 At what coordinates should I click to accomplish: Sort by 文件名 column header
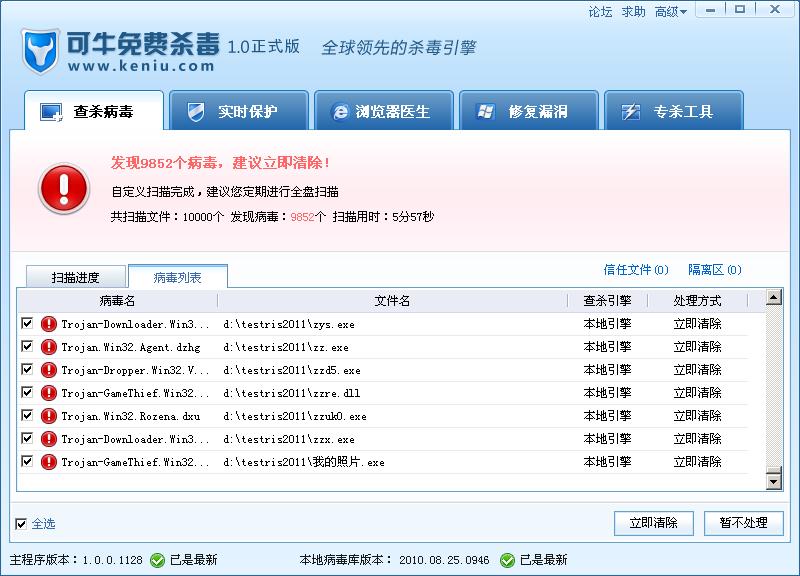[x=392, y=300]
